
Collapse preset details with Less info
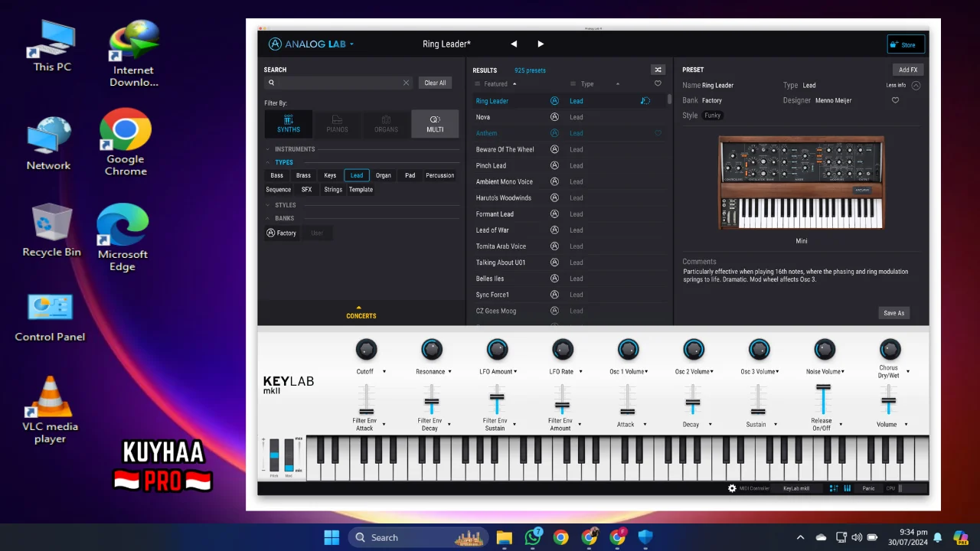[903, 85]
